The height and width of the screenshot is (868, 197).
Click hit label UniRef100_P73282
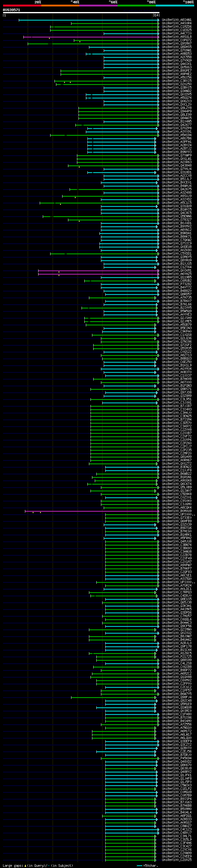coord(176,284)
